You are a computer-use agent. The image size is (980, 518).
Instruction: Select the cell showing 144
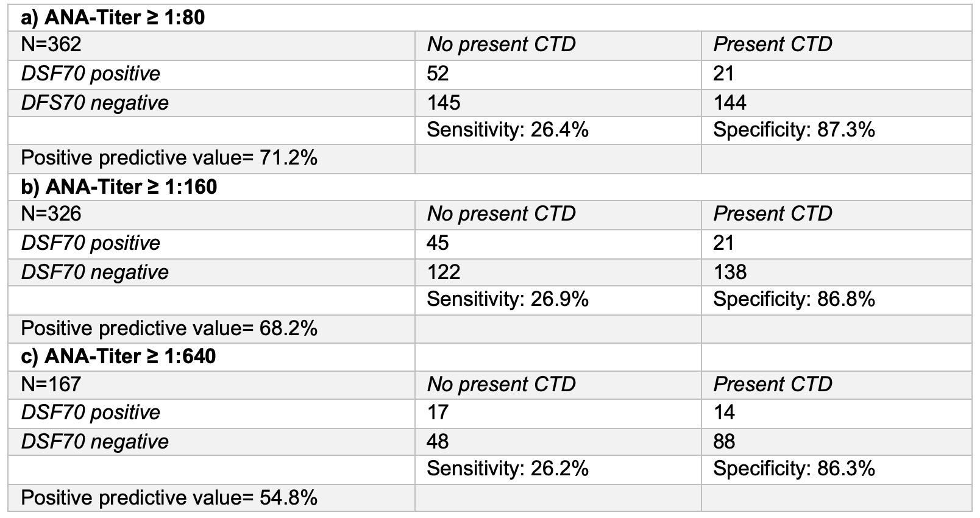pyautogui.click(x=730, y=102)
